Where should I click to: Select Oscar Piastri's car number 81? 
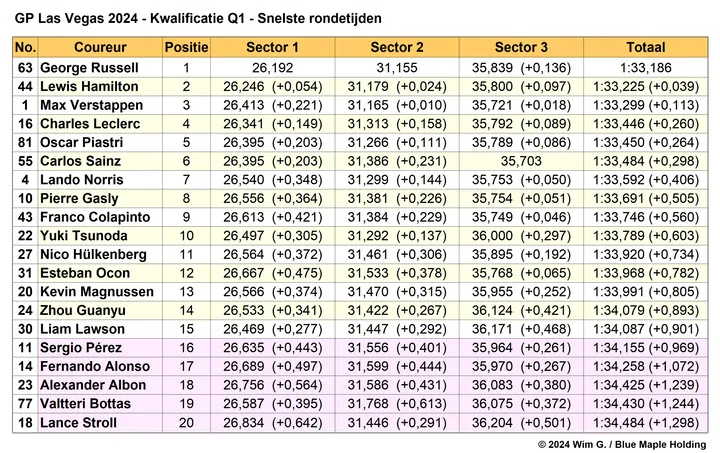pos(26,143)
